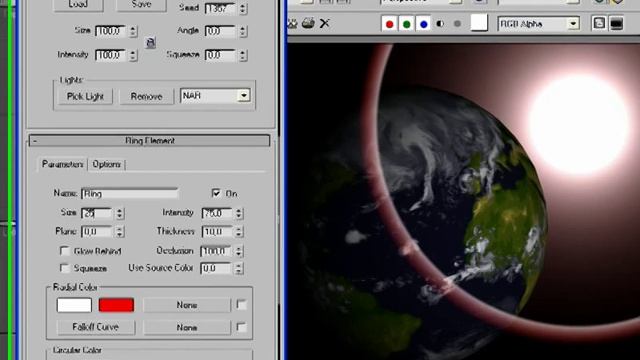Click the Clone Rendered Frame Window icon
Screen dimensions: 640x360
click(292, 23)
